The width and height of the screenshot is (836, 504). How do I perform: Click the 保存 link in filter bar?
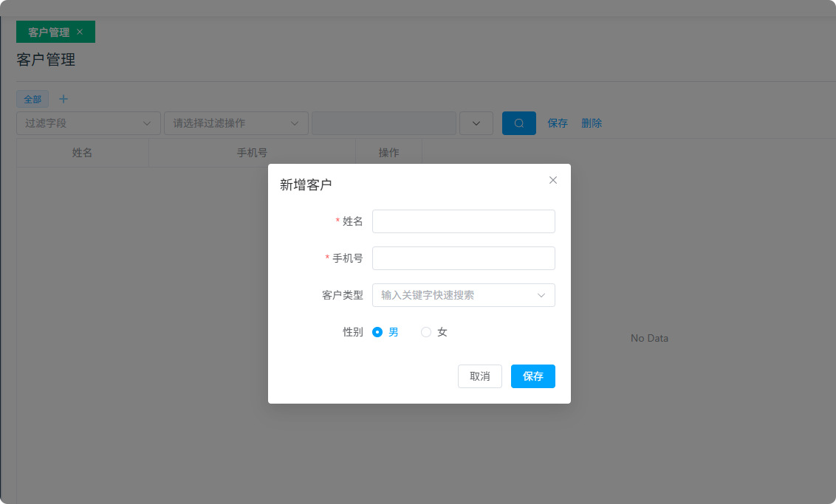(x=558, y=123)
